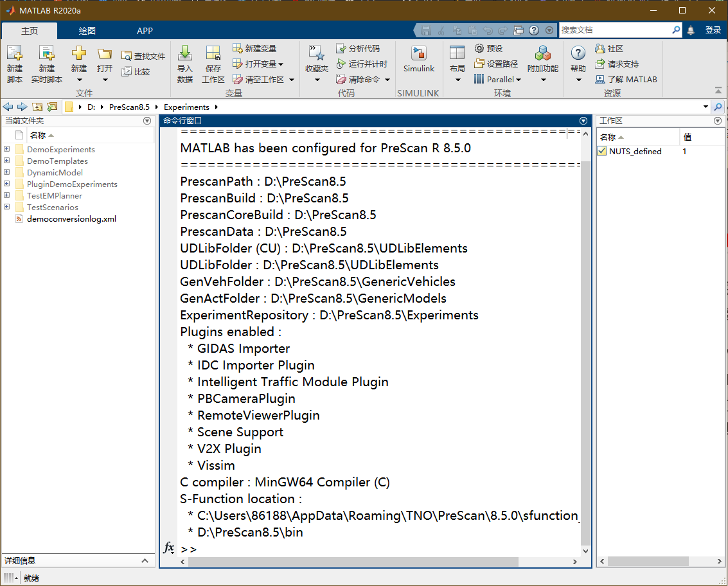The width and height of the screenshot is (728, 586).
Task: Click the notification bell icon
Action: click(x=691, y=30)
